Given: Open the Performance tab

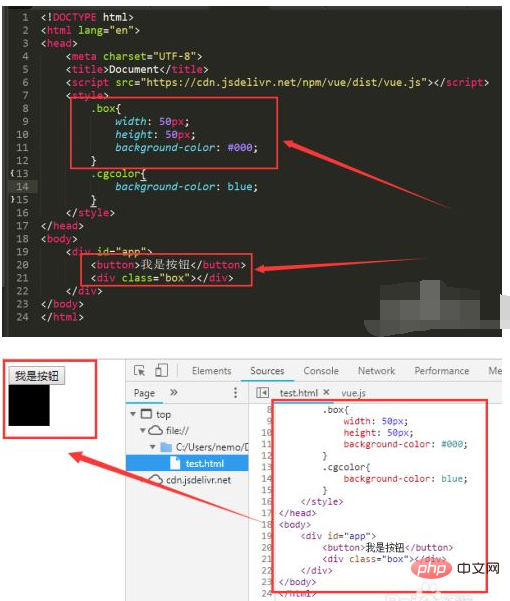Looking at the screenshot, I should (x=442, y=371).
